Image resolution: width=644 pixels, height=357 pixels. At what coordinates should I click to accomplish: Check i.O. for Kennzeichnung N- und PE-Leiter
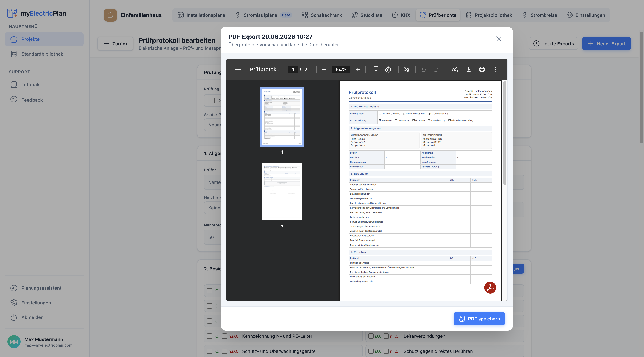[x=210, y=336]
